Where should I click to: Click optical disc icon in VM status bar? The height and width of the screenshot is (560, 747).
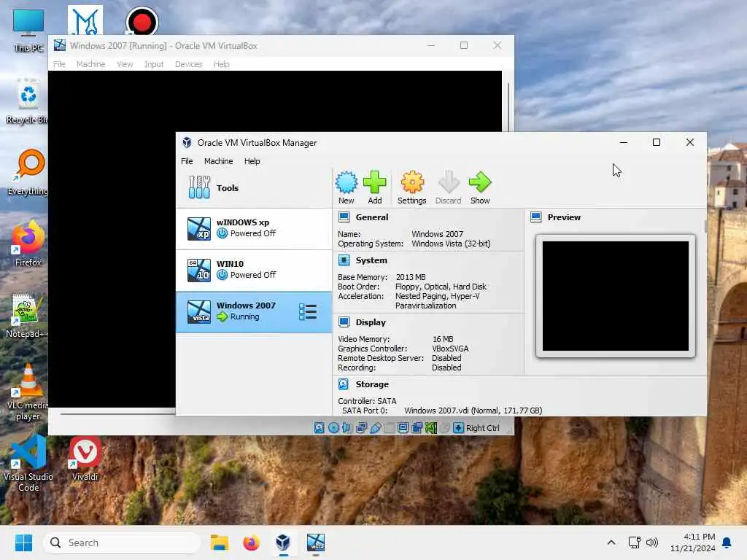333,427
